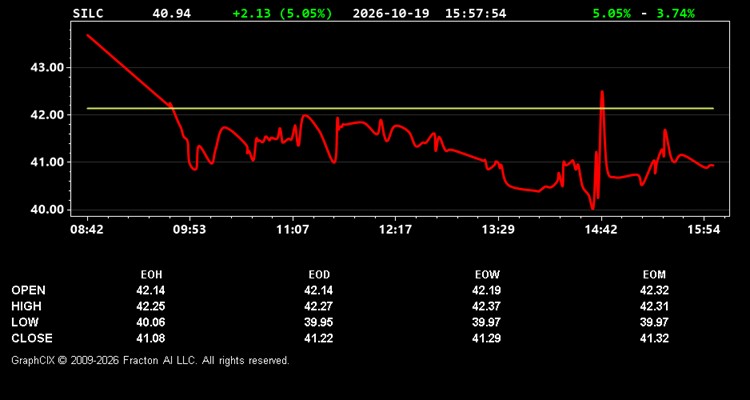Select EOW LOW cell 39.97
The height and width of the screenshot is (400, 750).
tap(486, 322)
